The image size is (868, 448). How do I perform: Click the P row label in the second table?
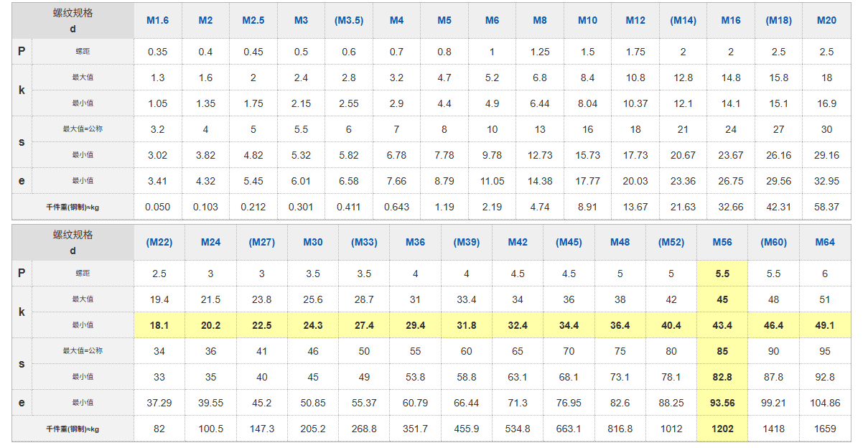pyautogui.click(x=22, y=274)
